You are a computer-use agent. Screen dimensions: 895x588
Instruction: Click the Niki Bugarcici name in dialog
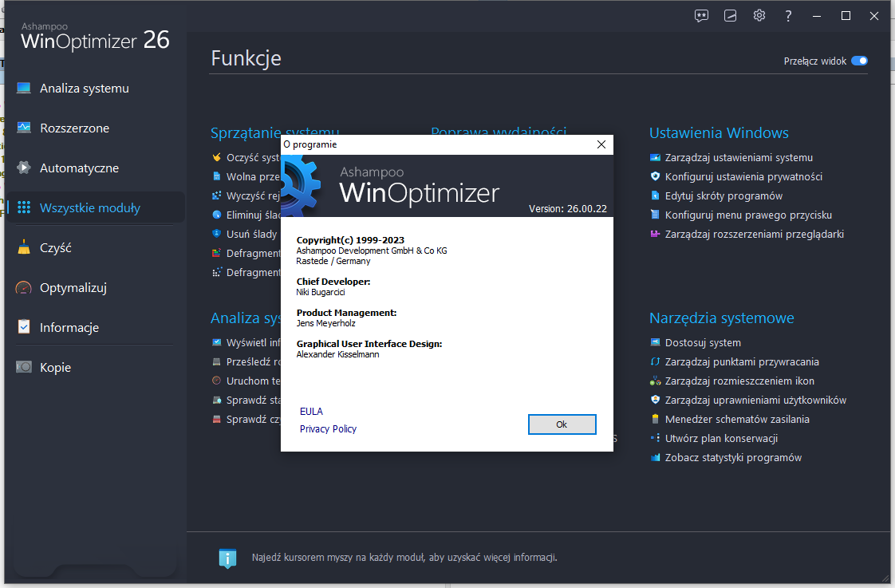[x=321, y=292]
